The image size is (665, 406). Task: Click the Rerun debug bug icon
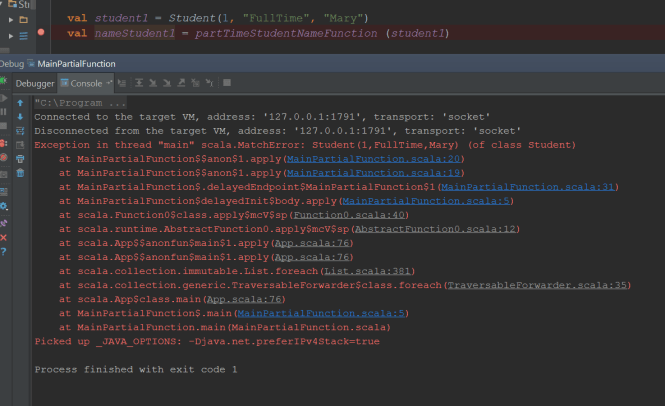tap(3, 80)
